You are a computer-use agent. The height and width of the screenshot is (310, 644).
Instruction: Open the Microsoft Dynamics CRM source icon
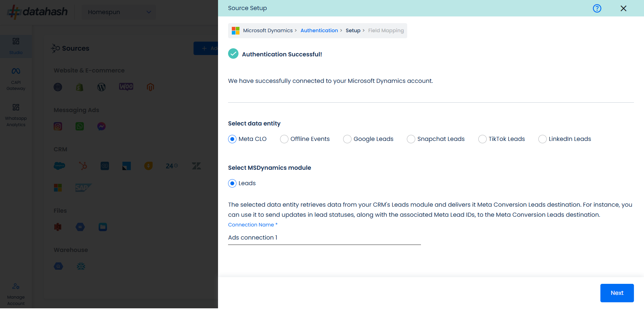coord(58,188)
